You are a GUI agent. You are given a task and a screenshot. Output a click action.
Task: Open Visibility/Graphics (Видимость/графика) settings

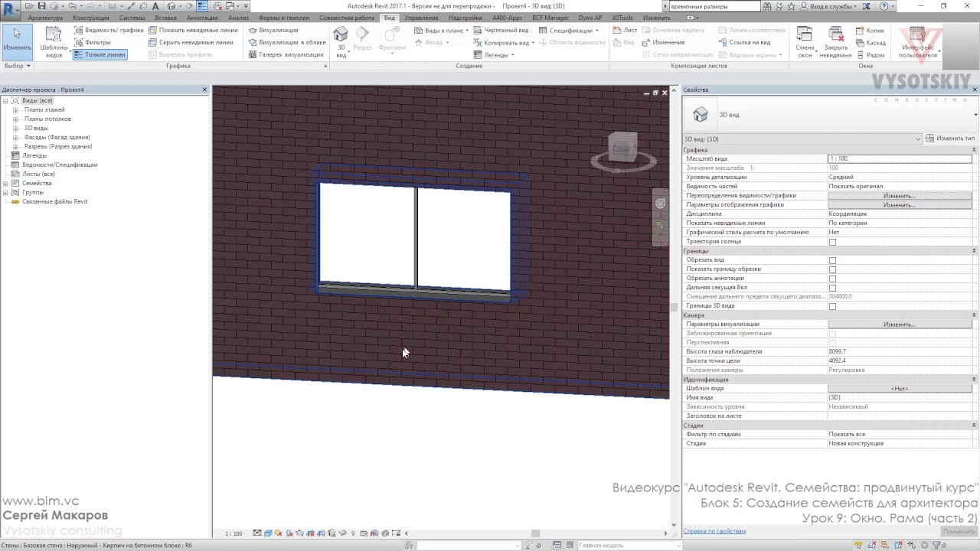pos(108,31)
